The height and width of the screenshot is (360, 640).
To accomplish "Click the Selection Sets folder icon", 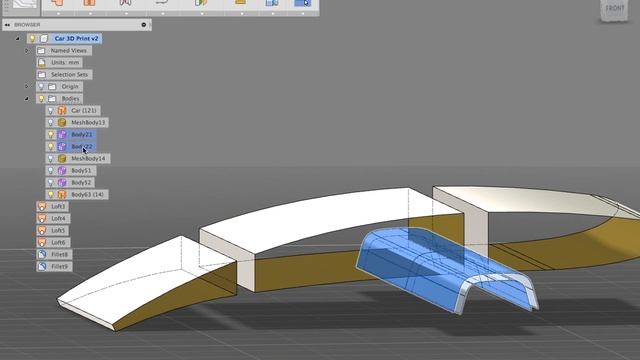I will (41, 75).
